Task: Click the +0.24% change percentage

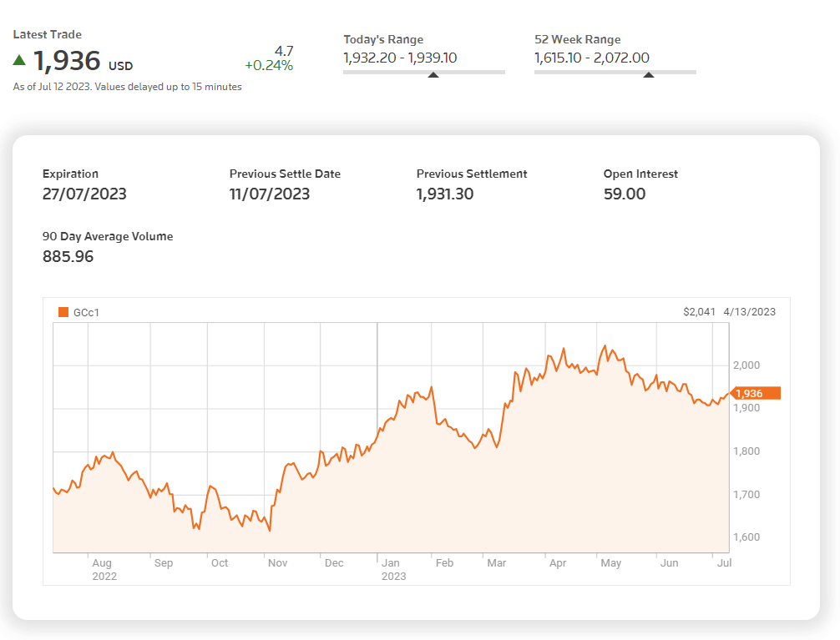Action: (x=268, y=66)
